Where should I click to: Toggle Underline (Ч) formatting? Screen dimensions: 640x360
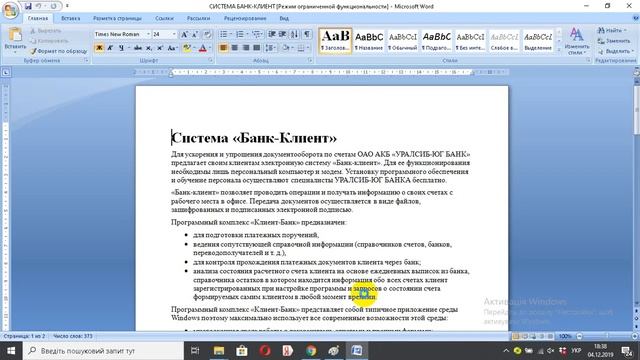coord(121,48)
